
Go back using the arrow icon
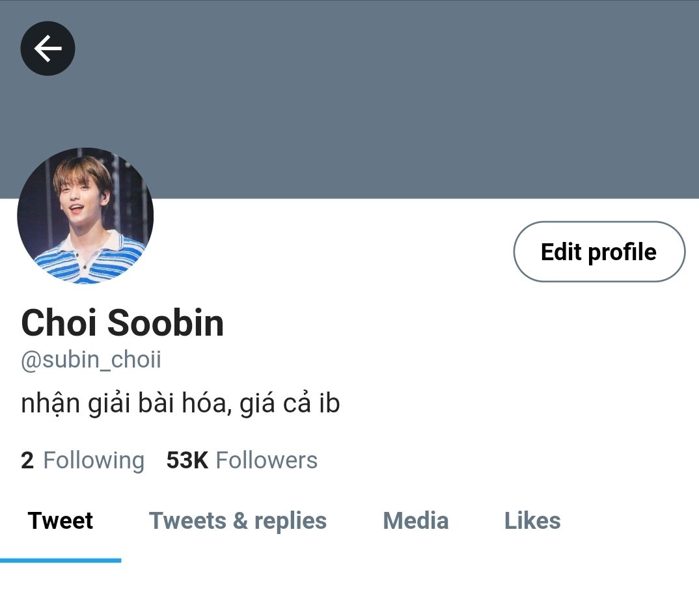click(x=48, y=48)
